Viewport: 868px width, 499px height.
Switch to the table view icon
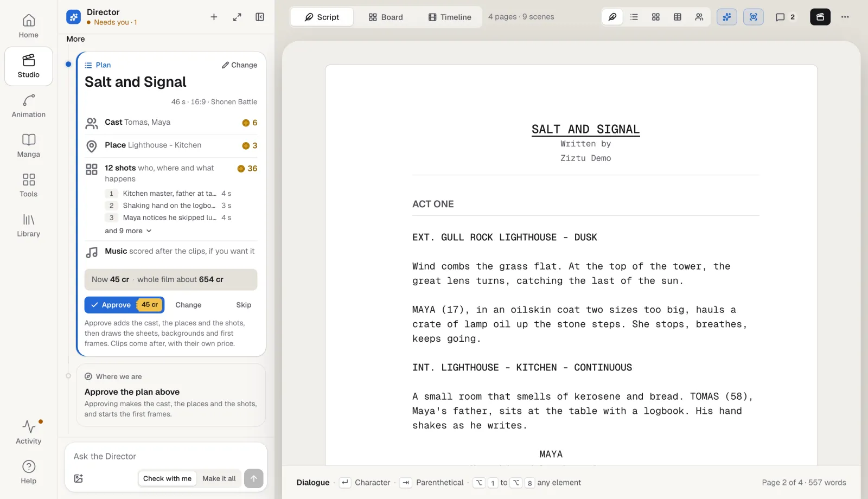[x=678, y=17]
